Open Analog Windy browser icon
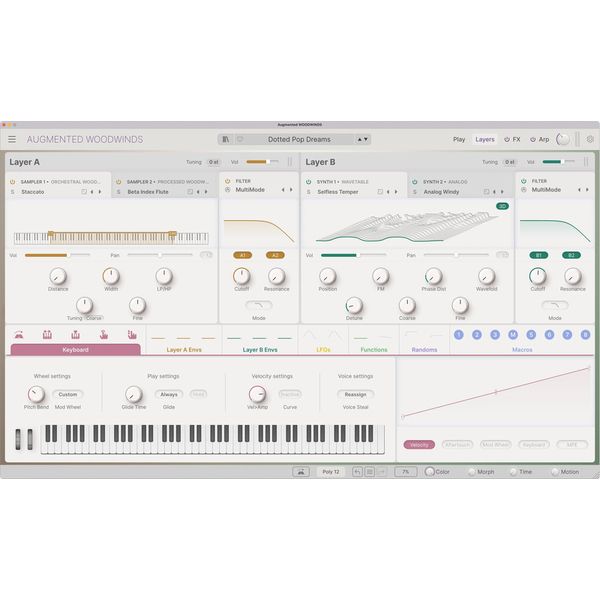This screenshot has width=600, height=600. (486, 192)
